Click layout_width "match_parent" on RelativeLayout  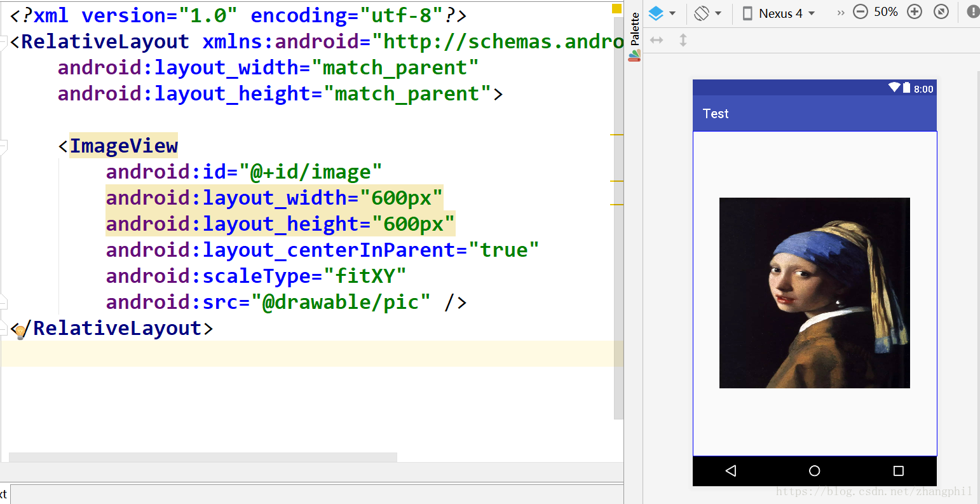(x=395, y=67)
